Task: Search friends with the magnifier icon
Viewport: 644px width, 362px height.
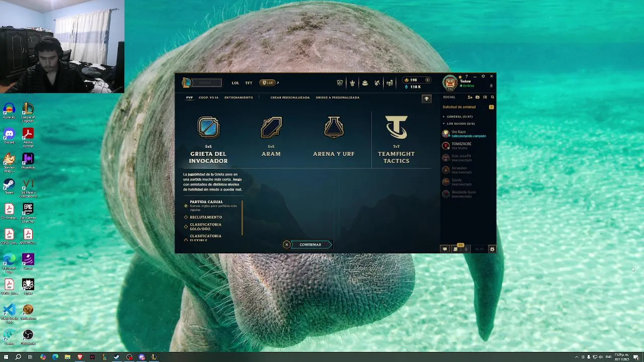Action: tap(493, 97)
